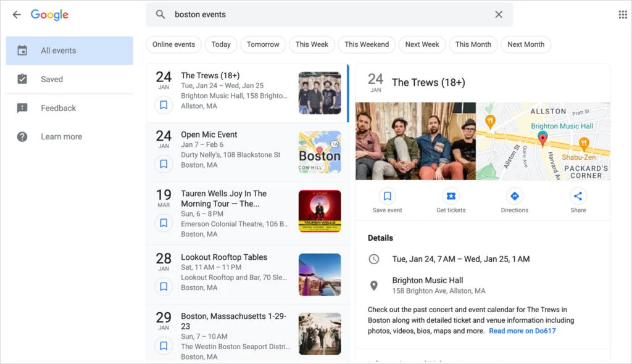Open Directions for Brighton Music Hall
This screenshot has width=632, height=364.
(514, 197)
